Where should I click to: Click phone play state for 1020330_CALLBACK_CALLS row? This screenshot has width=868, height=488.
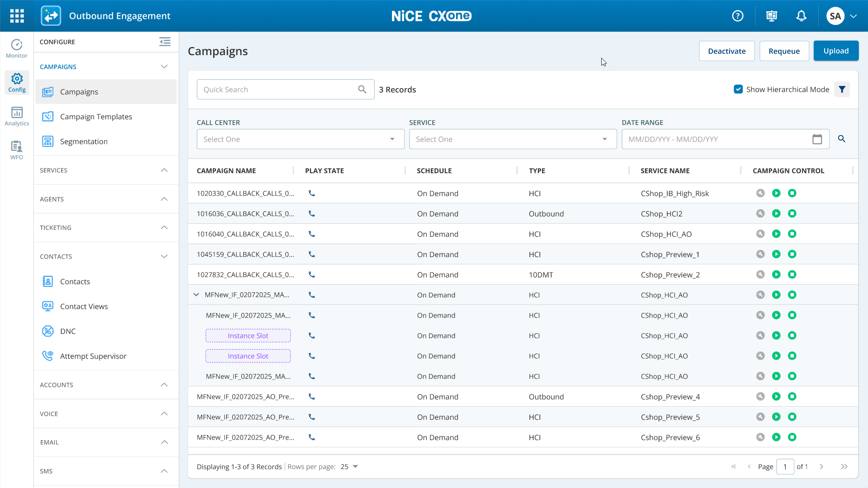311,193
